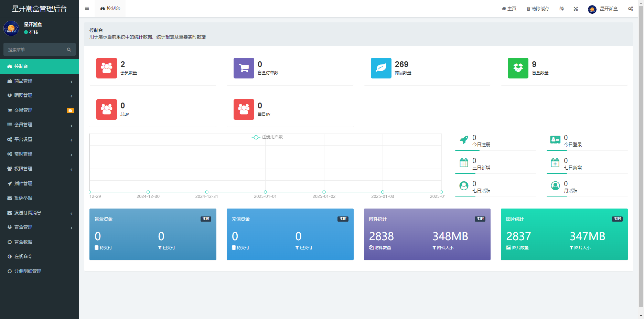Toggle the 注册用户数 chart legend series
This screenshot has height=319, width=644.
tap(267, 137)
